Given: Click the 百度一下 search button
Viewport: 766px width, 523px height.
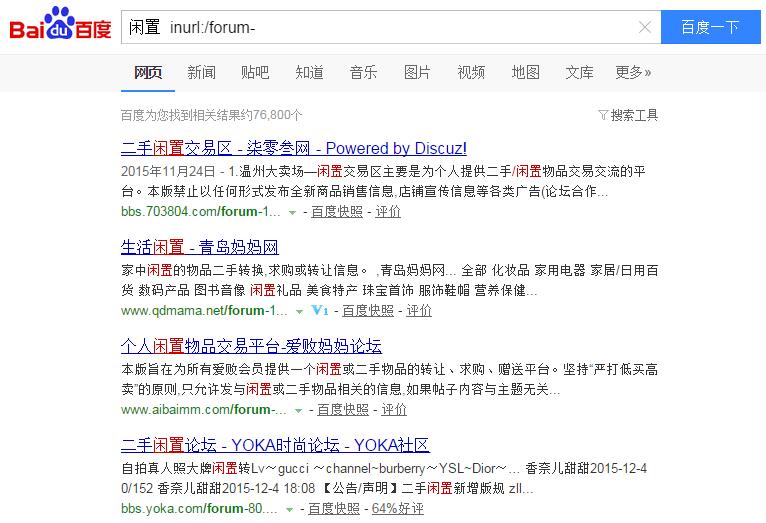Looking at the screenshot, I should (710, 27).
